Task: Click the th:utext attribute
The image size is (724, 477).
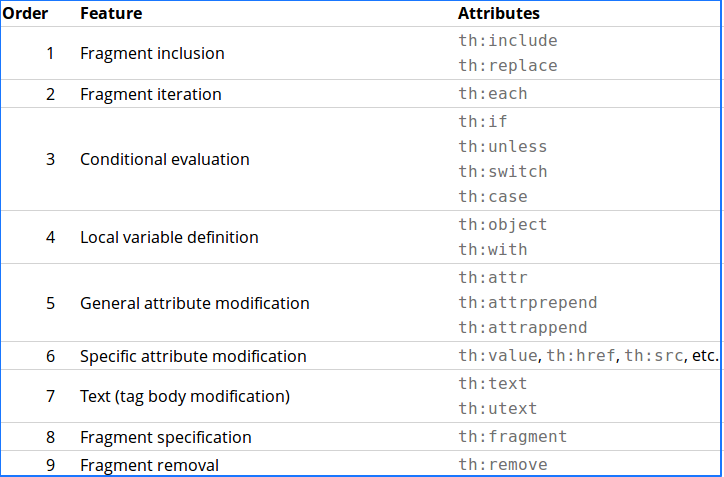Action: click(x=498, y=409)
